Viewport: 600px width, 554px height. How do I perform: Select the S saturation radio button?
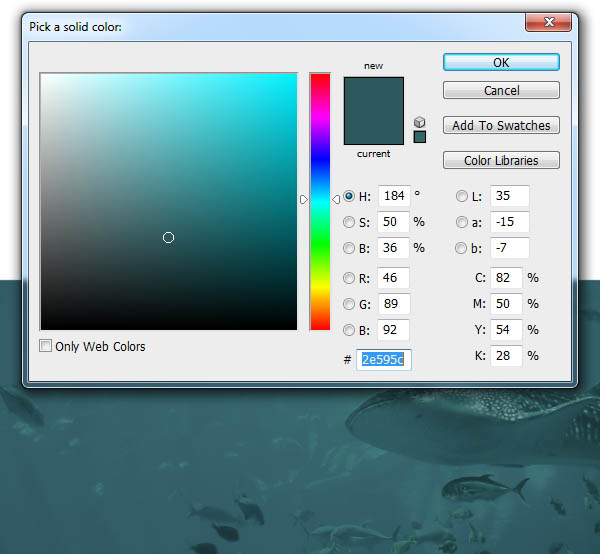349,222
